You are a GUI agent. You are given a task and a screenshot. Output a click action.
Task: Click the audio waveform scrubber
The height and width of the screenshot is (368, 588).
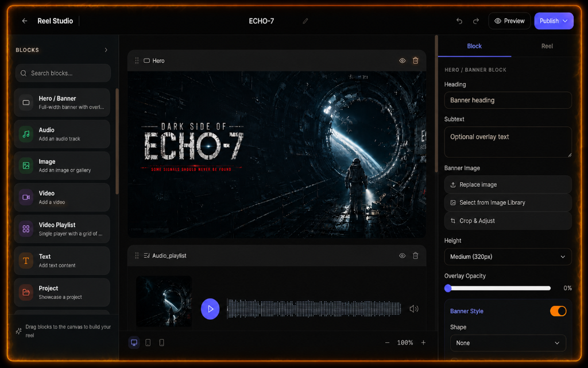tap(314, 309)
